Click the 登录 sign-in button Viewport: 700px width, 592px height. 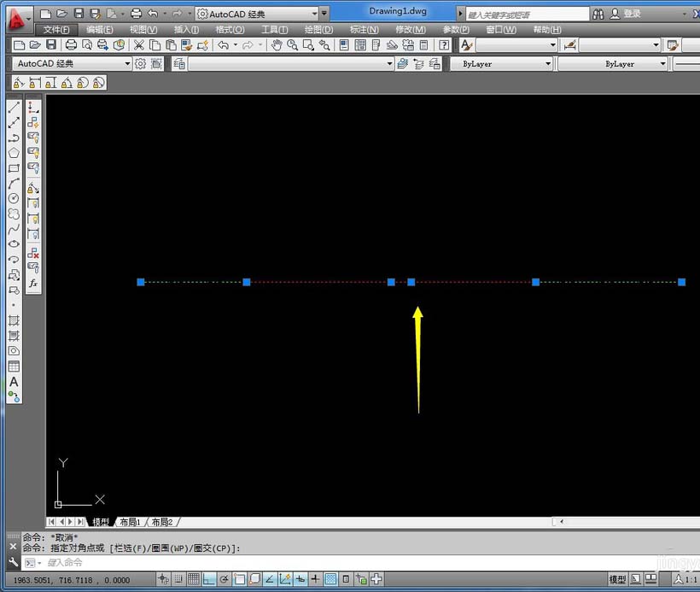[632, 14]
